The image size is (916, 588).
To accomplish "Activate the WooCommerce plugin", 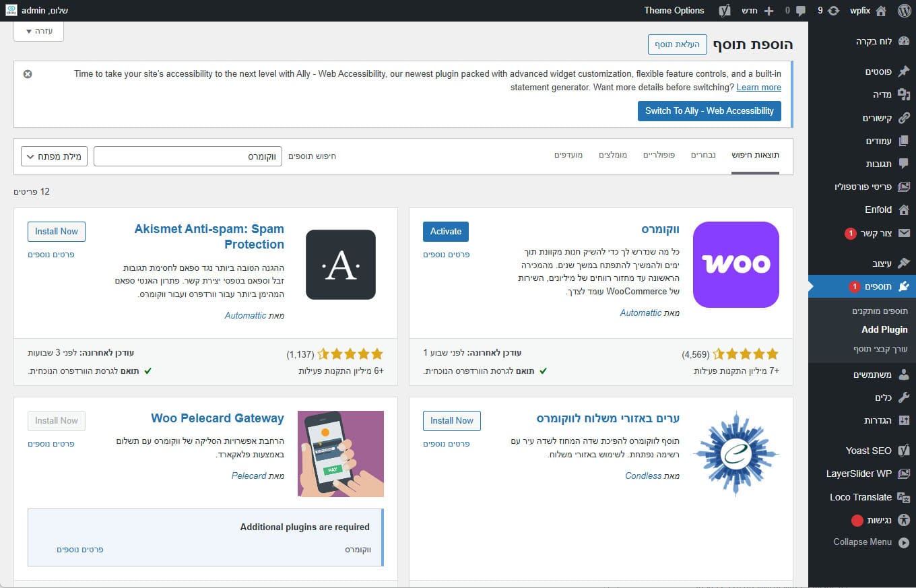I will click(446, 231).
